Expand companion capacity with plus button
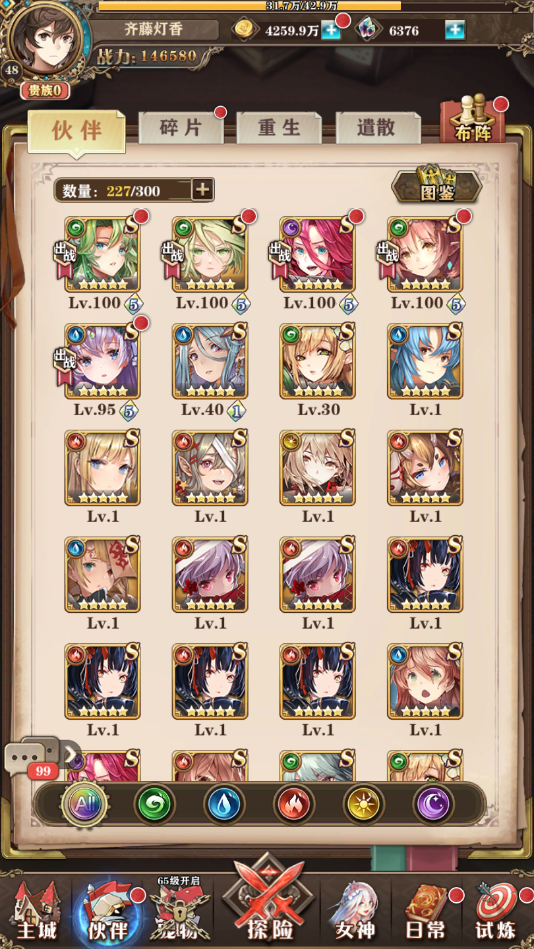Screen dimensions: 534x949 click(x=202, y=190)
